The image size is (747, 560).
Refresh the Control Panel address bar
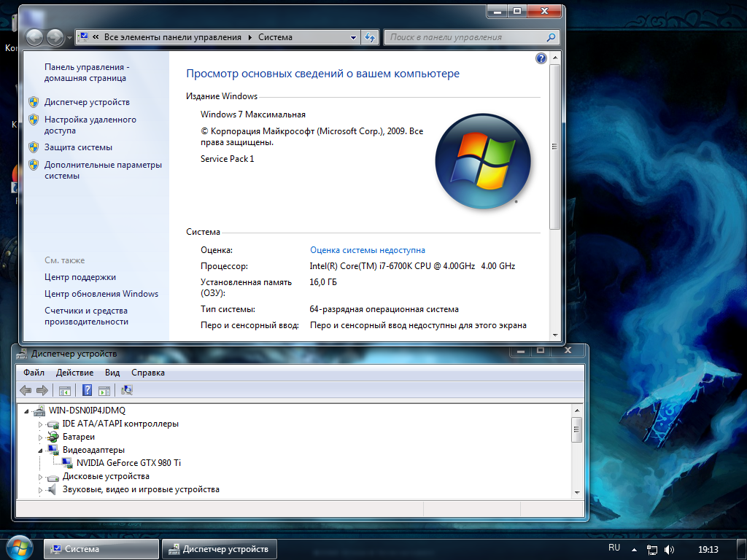pyautogui.click(x=370, y=38)
